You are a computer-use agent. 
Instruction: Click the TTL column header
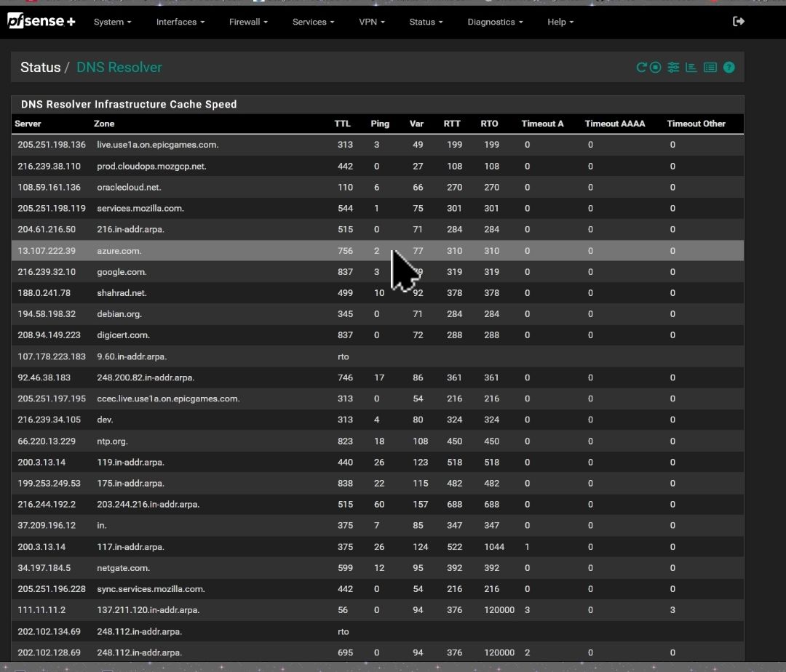[342, 124]
